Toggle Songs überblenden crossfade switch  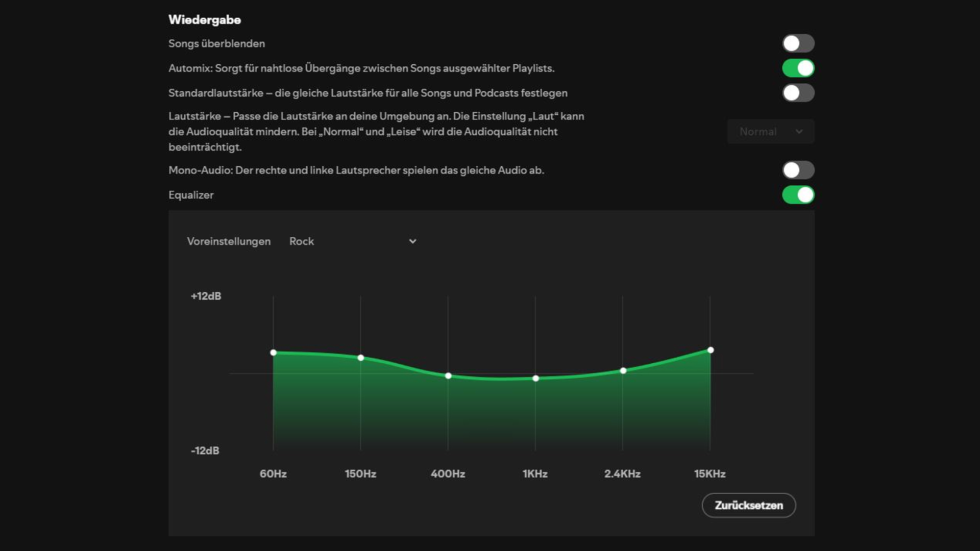point(798,43)
